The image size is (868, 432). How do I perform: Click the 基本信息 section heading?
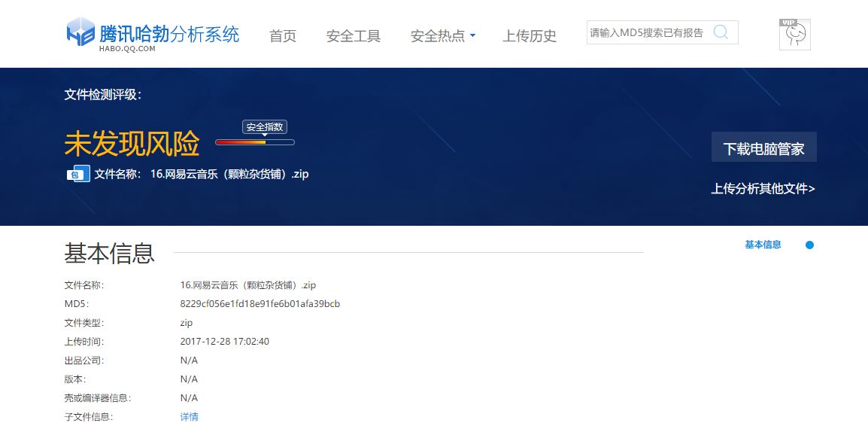pos(110,253)
